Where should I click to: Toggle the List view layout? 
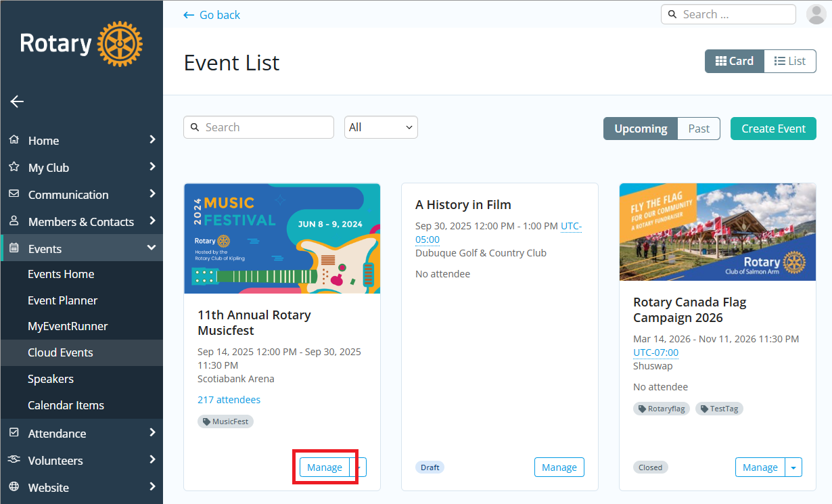[789, 61]
